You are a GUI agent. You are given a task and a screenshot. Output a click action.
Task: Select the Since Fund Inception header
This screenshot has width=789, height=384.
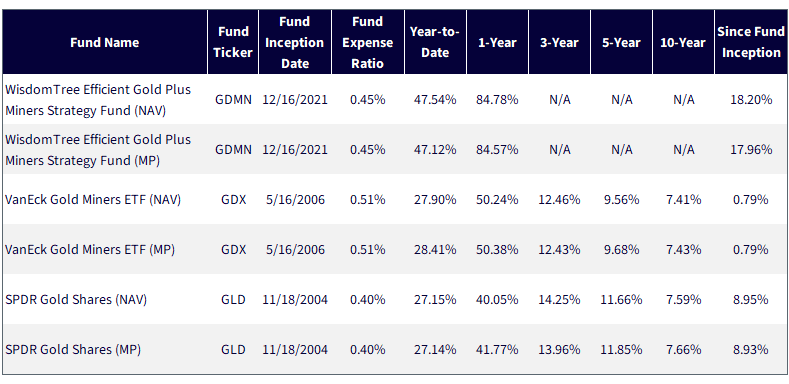coord(750,42)
